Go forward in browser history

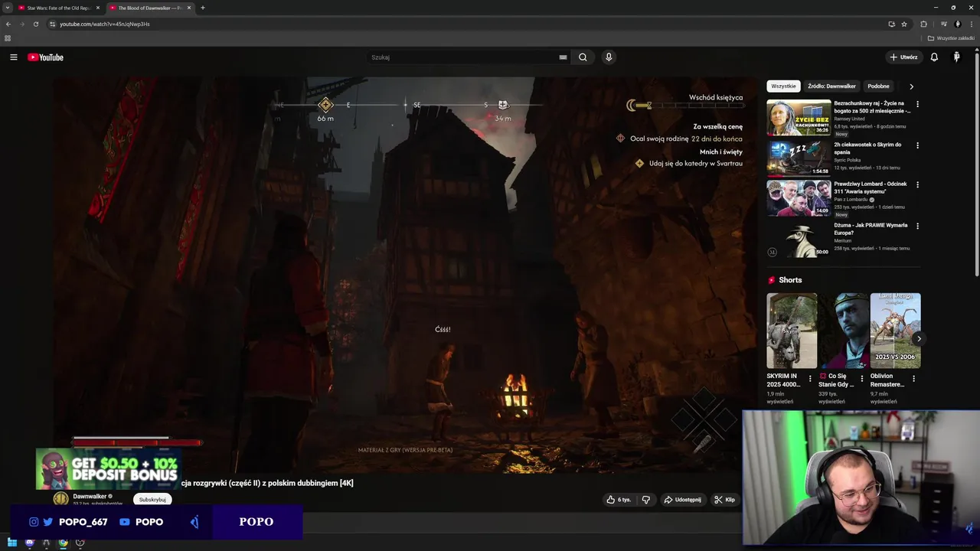21,24
